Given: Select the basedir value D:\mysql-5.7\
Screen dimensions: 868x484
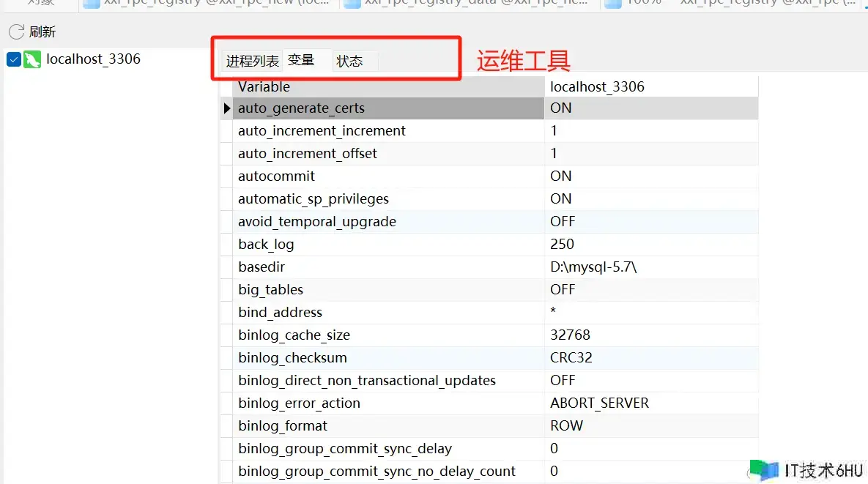Looking at the screenshot, I should click(x=593, y=267).
